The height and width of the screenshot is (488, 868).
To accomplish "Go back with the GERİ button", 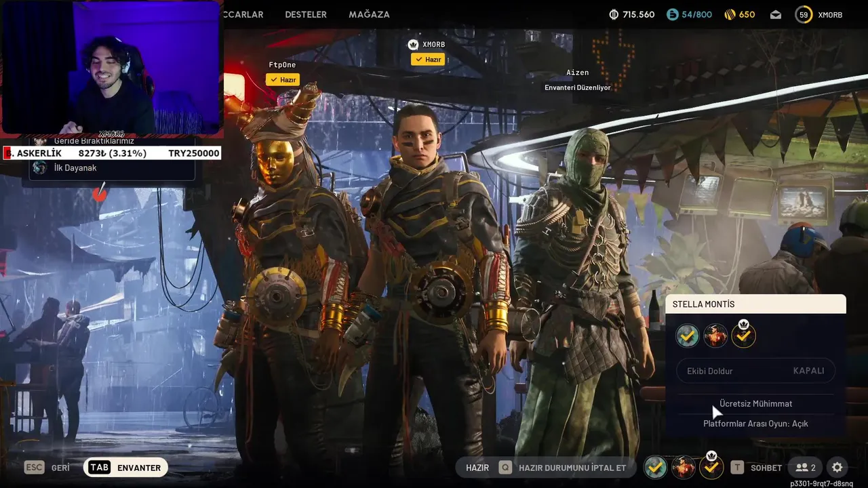I will click(x=60, y=468).
